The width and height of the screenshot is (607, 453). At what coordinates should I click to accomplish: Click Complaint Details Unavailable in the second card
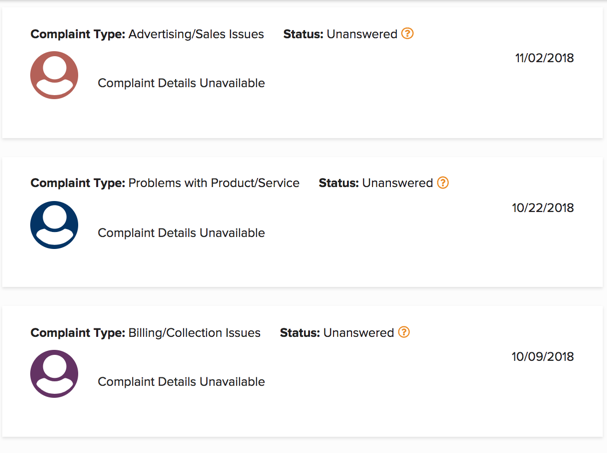[x=181, y=233]
